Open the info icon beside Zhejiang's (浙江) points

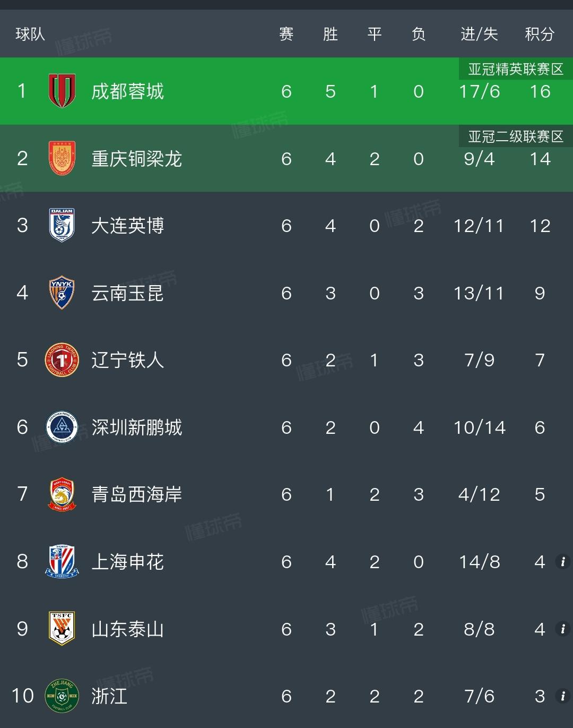pyautogui.click(x=562, y=696)
